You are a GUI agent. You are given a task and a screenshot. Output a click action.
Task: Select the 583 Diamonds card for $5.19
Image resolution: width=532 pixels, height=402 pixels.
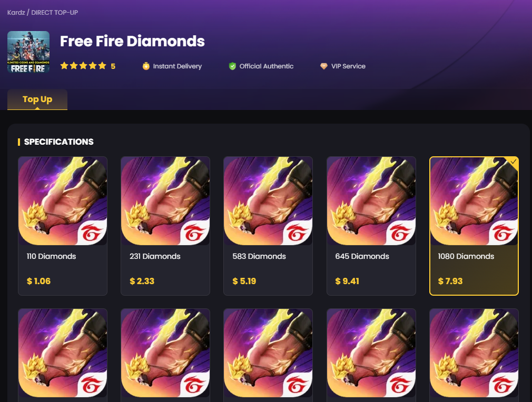pos(268,226)
